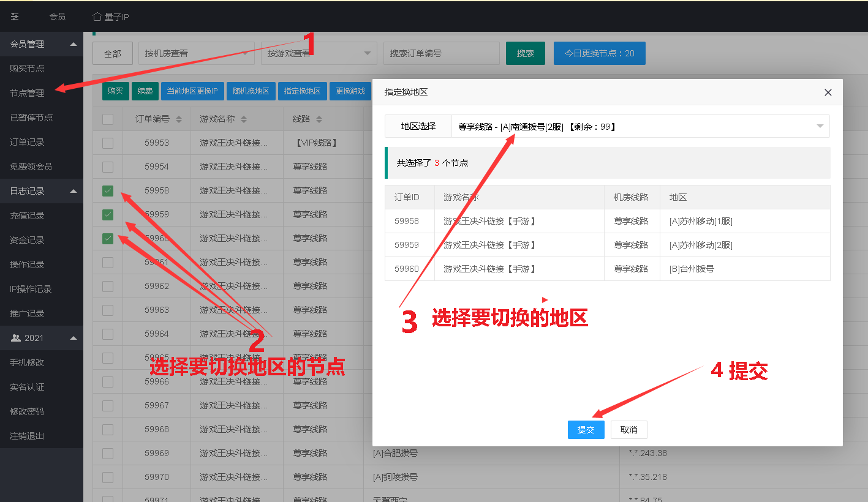
Task: Open the 地区选择 dropdown in dialog
Action: pyautogui.click(x=640, y=127)
